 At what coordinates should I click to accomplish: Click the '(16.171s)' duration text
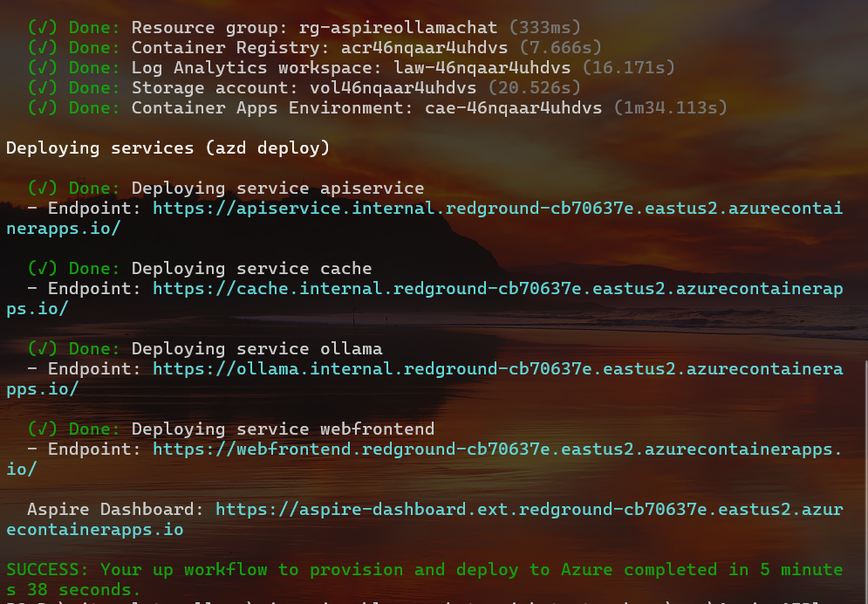tap(628, 67)
